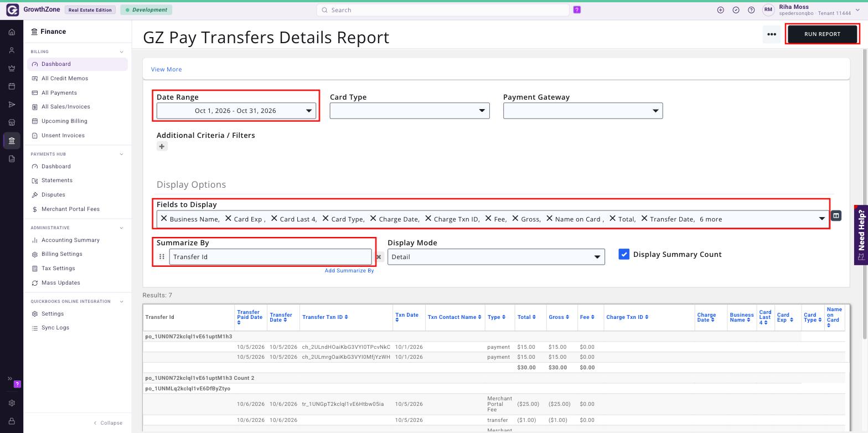The height and width of the screenshot is (433, 868).
Task: Click the page vertical scrollbar
Action: tap(865, 194)
